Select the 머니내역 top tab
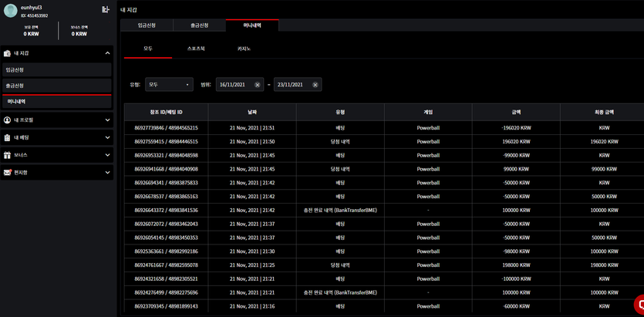Screen dimensions: 644x317 click(x=252, y=25)
